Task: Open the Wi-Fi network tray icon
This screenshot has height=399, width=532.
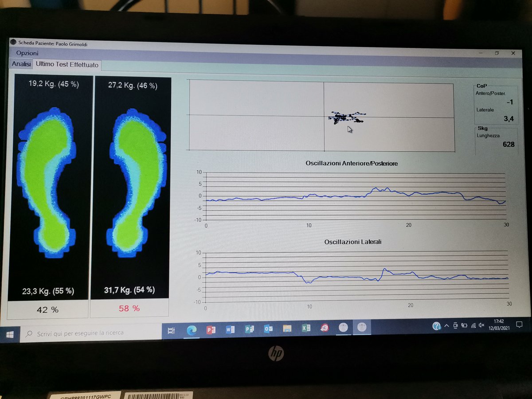Action: [473, 325]
